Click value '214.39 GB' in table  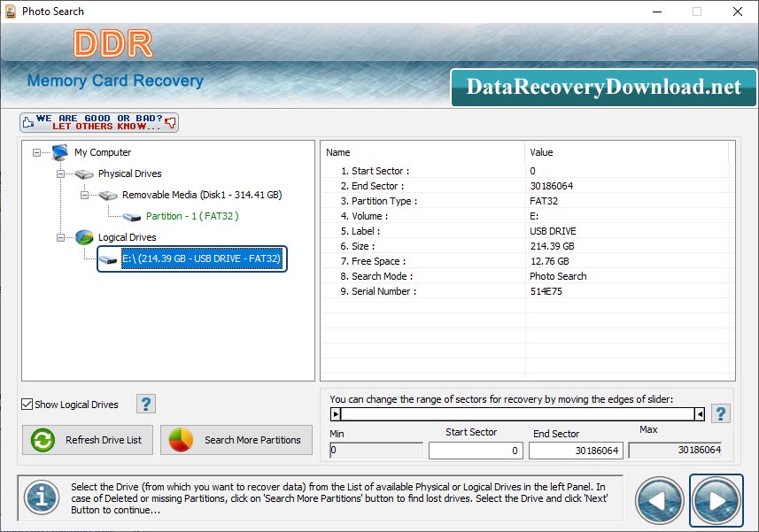pyautogui.click(x=553, y=246)
